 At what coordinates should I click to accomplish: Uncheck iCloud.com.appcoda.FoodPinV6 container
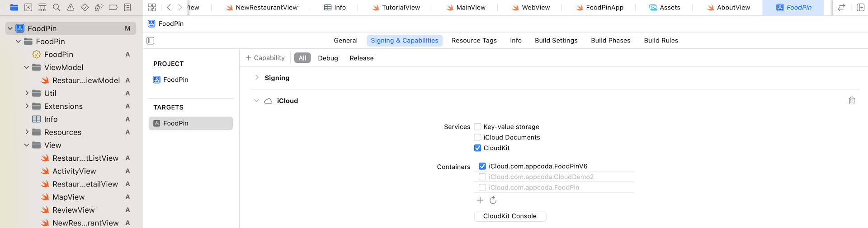tap(482, 166)
